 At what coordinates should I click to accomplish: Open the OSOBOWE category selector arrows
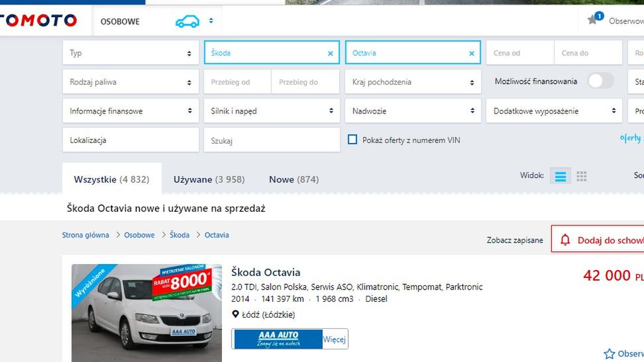211,21
